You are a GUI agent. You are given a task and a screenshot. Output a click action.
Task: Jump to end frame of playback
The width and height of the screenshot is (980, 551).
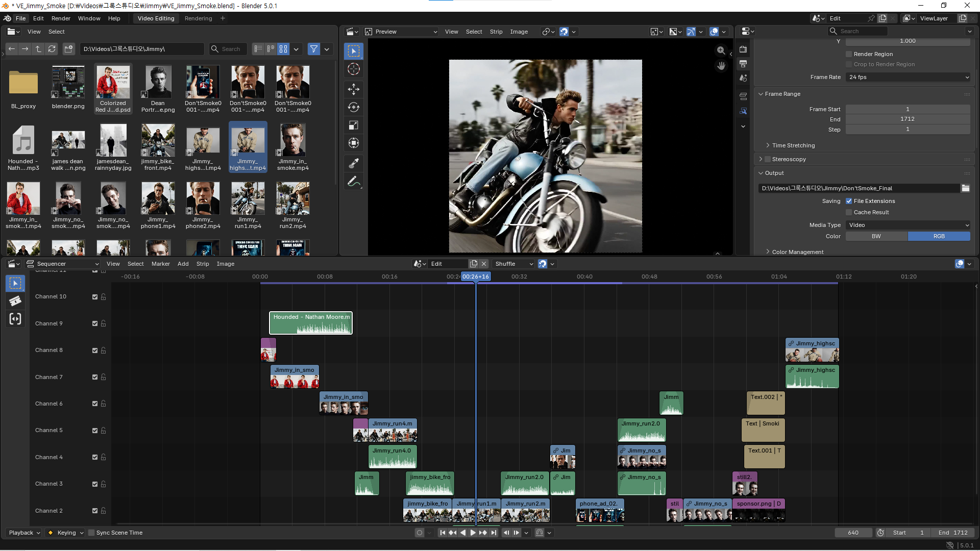tap(494, 533)
